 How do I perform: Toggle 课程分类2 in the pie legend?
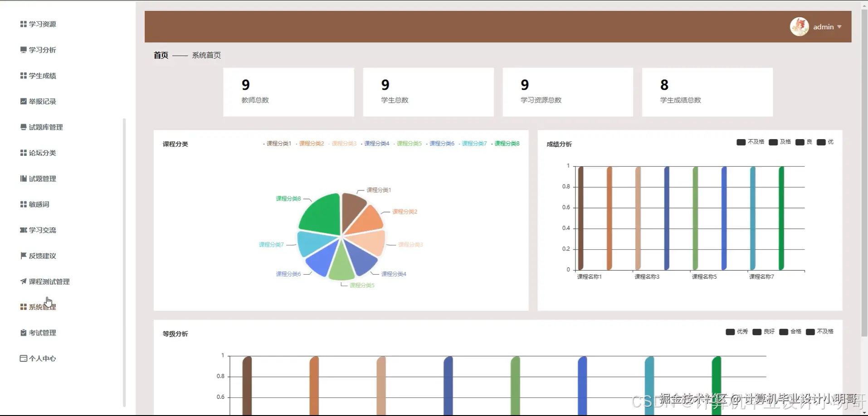click(x=310, y=144)
